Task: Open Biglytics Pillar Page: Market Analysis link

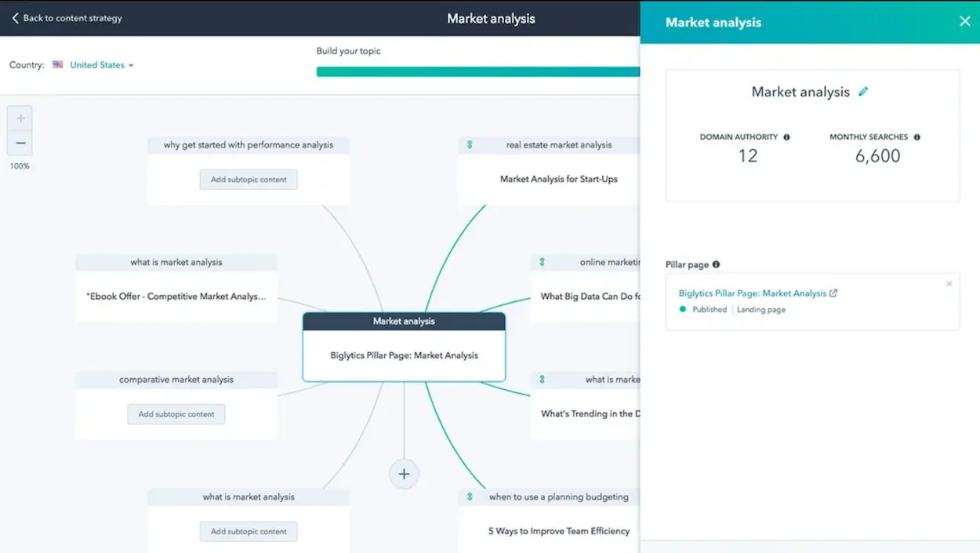Action: click(x=753, y=292)
